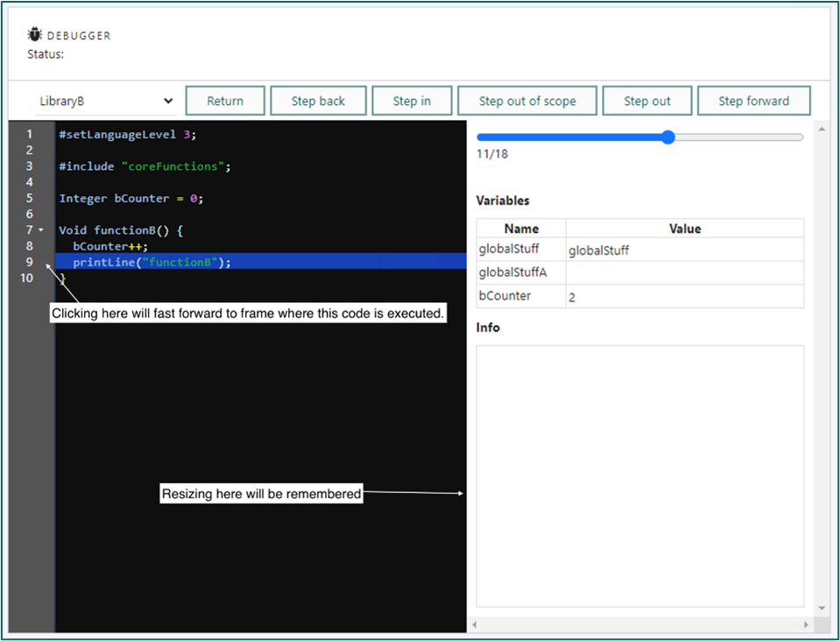Click the bCounter variable name cell

(521, 296)
